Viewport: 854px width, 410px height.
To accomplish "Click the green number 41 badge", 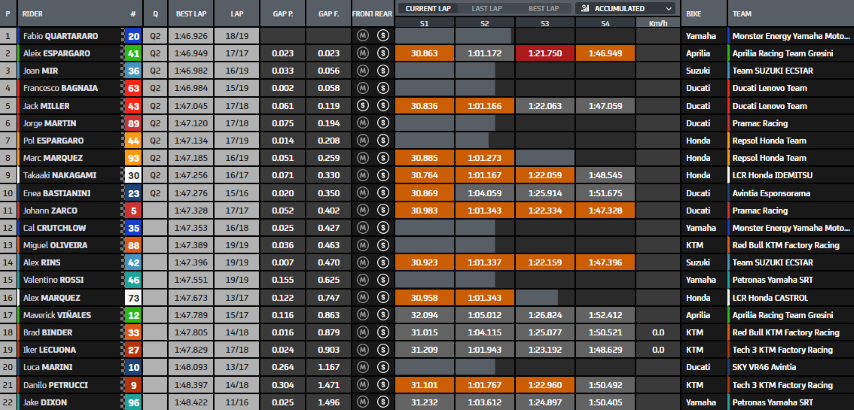I will click(x=134, y=52).
